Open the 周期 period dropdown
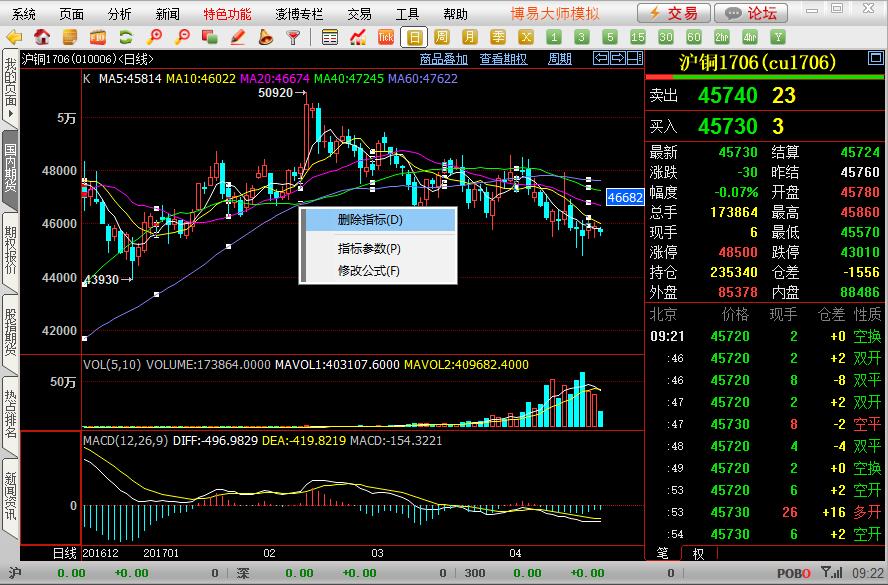Image resolution: width=888 pixels, height=585 pixels. pyautogui.click(x=560, y=59)
